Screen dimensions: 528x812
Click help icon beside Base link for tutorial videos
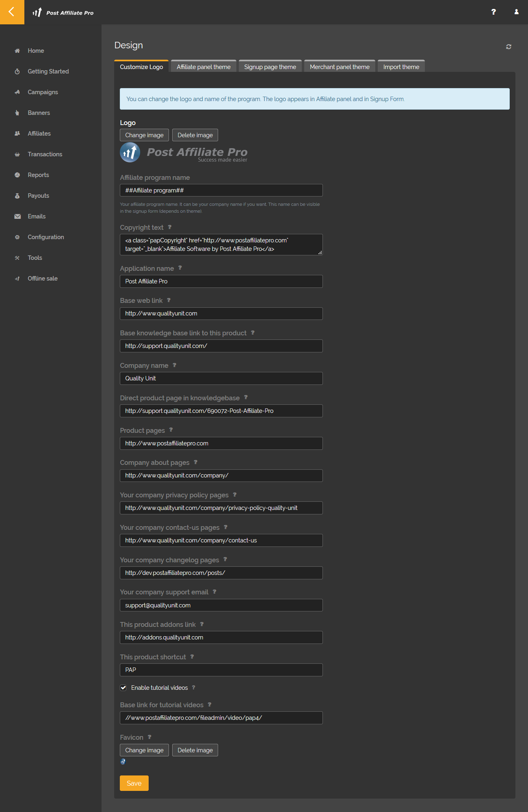(x=210, y=705)
